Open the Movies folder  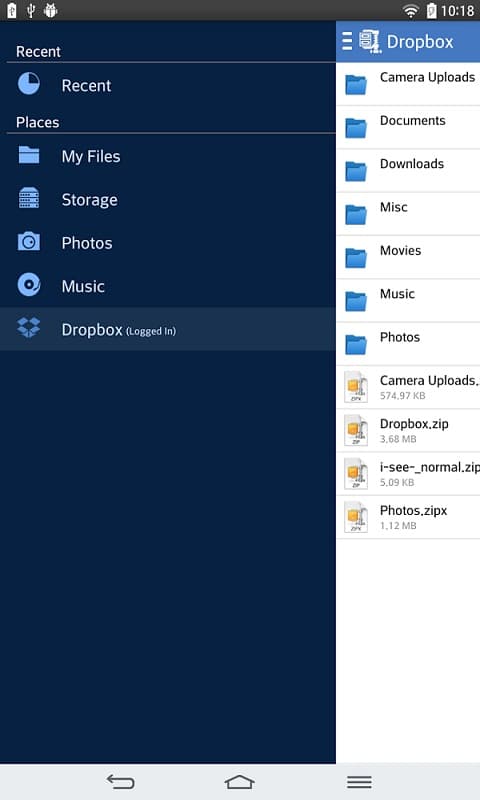pos(408,258)
